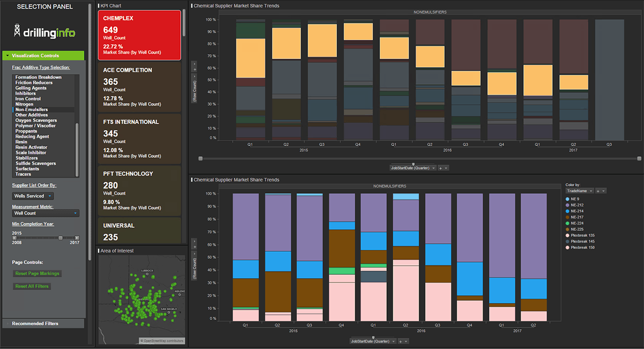Screen dimensions: 644x349
Task: Click left arrow of Min Completion Year slider
Action: tap(14, 237)
